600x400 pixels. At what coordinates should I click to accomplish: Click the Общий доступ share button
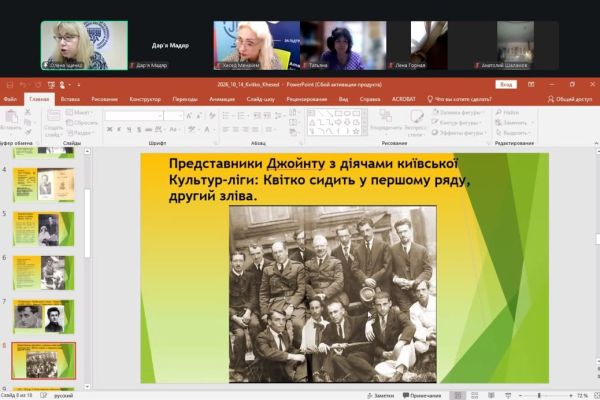click(x=570, y=100)
